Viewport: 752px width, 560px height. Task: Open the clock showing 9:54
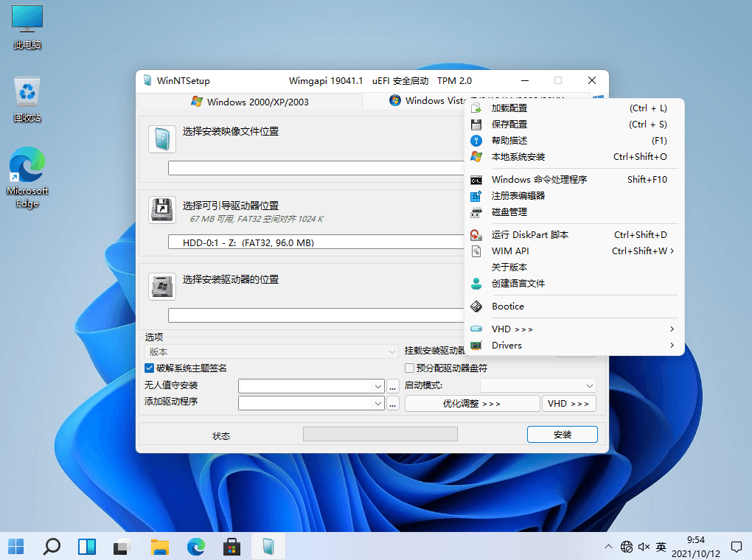click(x=695, y=547)
